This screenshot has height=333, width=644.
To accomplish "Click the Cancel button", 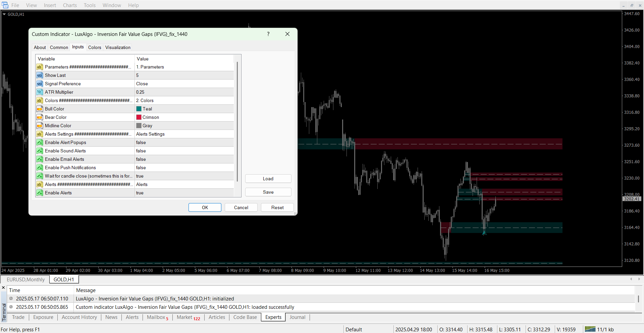I will click(x=241, y=207).
